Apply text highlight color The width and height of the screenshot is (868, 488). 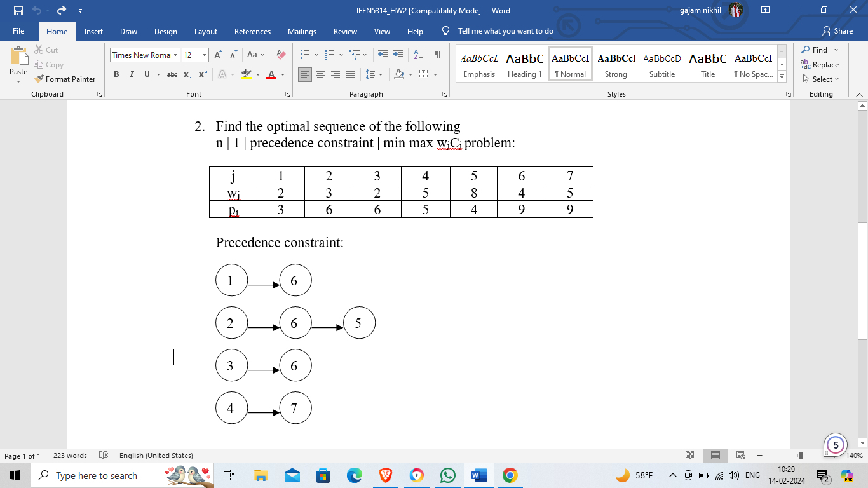(245, 74)
